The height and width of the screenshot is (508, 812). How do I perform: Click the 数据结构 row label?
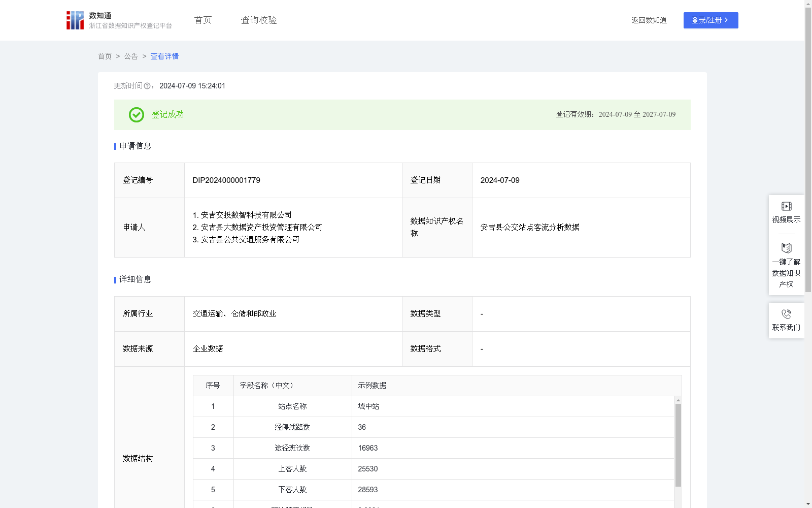(x=138, y=459)
